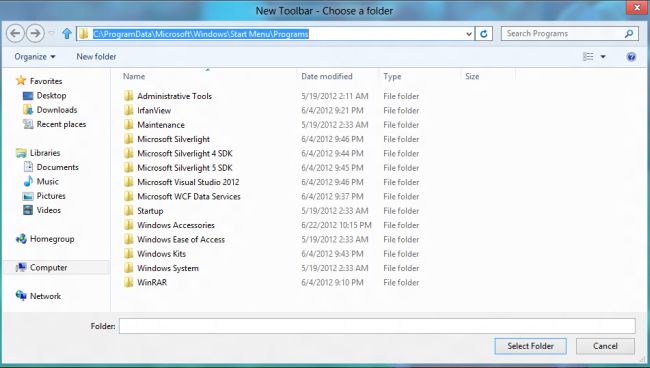The image size is (650, 368).
Task: Open the Music library
Action: coord(41,181)
